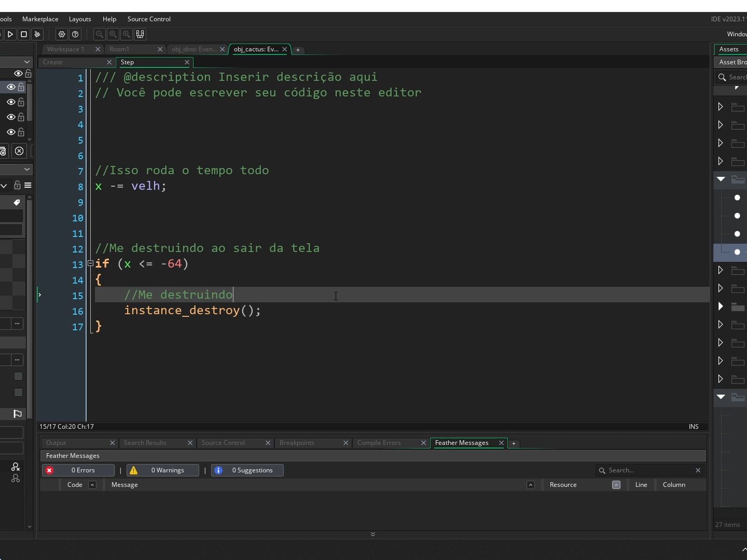
Task: Collapse the if block at line 13
Action: coord(90,263)
